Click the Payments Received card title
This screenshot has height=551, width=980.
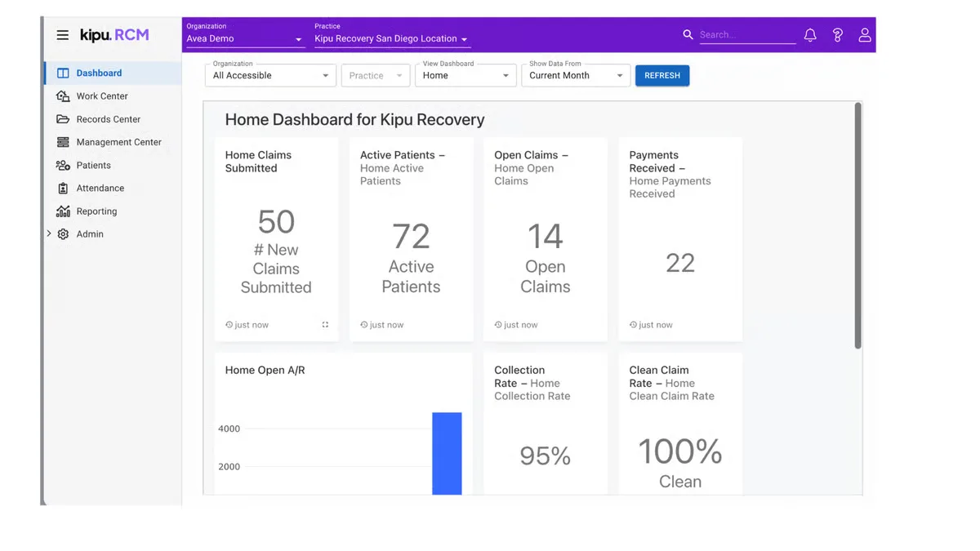(670, 174)
